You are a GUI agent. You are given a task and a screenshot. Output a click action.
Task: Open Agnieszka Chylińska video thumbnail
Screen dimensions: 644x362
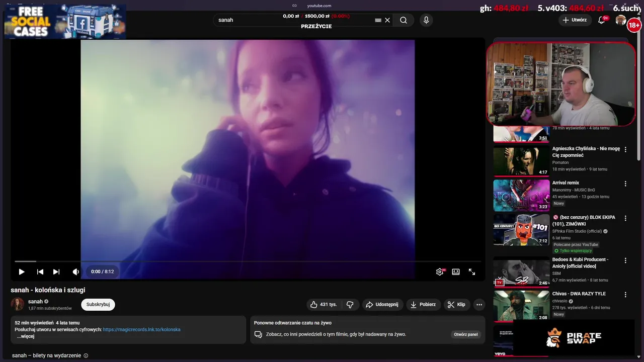[x=521, y=161]
